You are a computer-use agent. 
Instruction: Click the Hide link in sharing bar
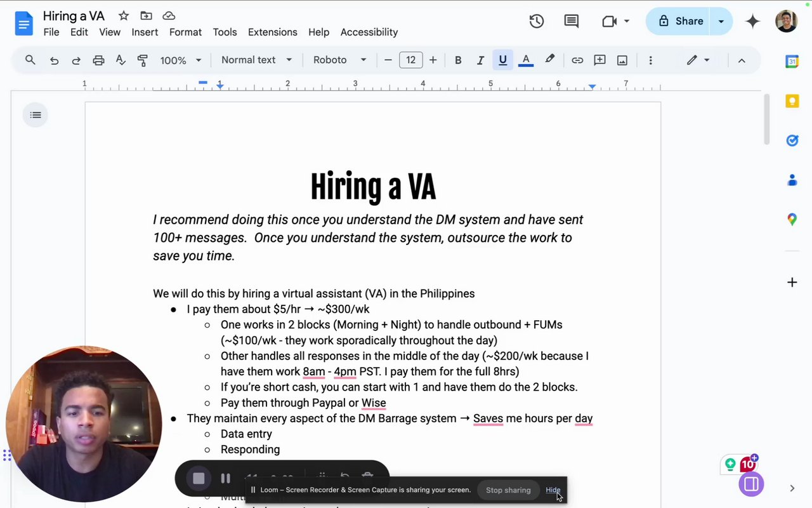(553, 490)
